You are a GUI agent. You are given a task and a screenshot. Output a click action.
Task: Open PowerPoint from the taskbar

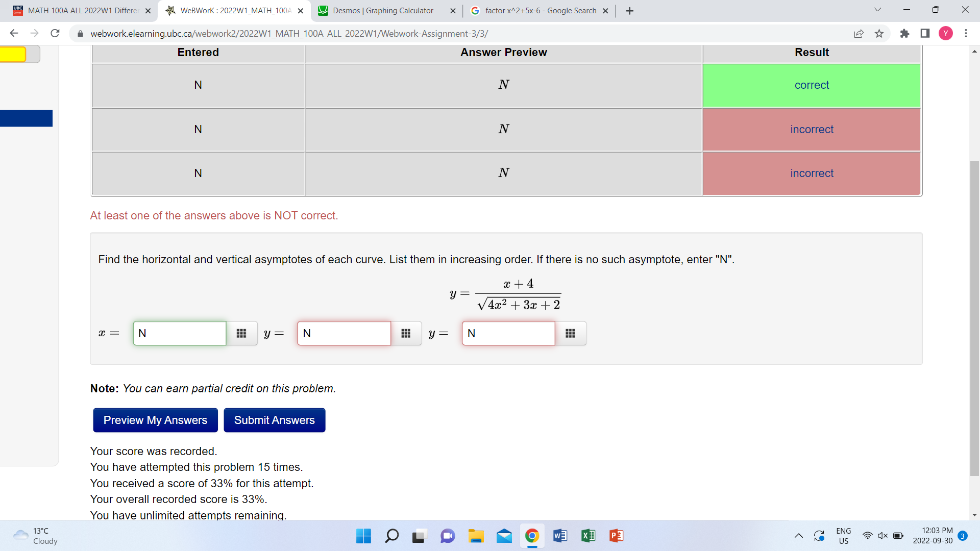616,536
